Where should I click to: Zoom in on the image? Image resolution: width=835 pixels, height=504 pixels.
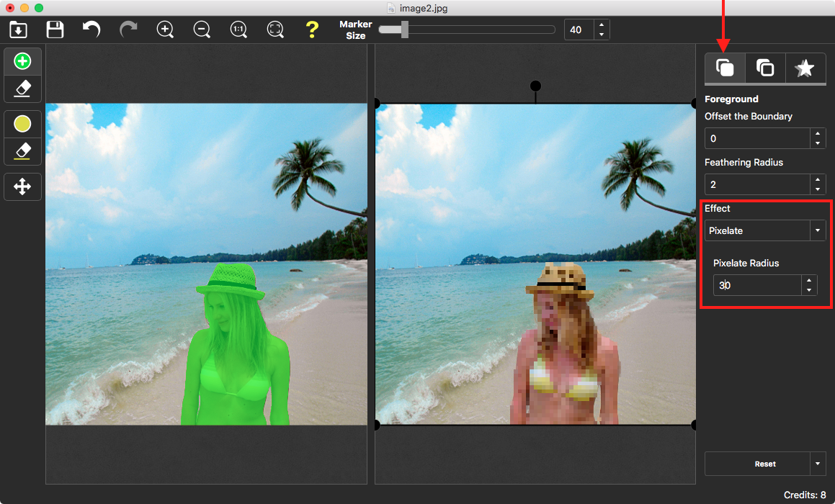[165, 30]
